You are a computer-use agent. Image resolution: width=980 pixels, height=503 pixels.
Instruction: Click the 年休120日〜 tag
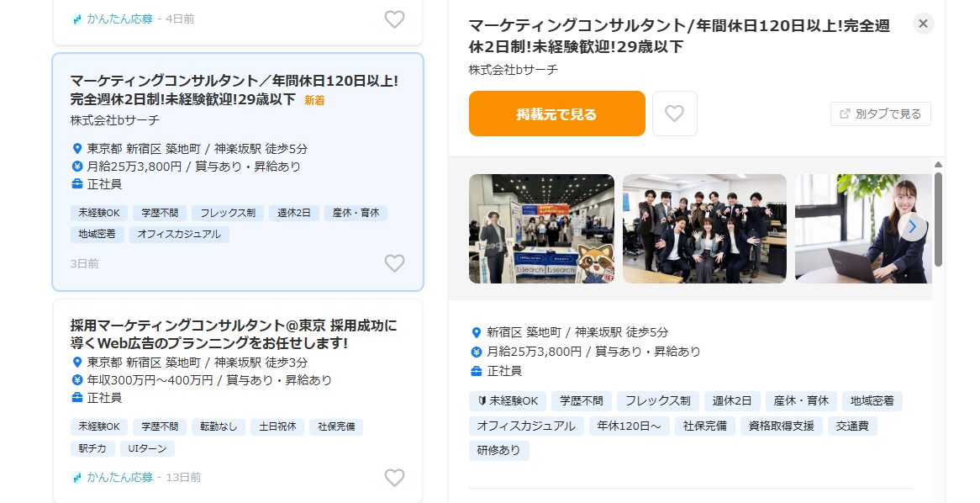(629, 426)
